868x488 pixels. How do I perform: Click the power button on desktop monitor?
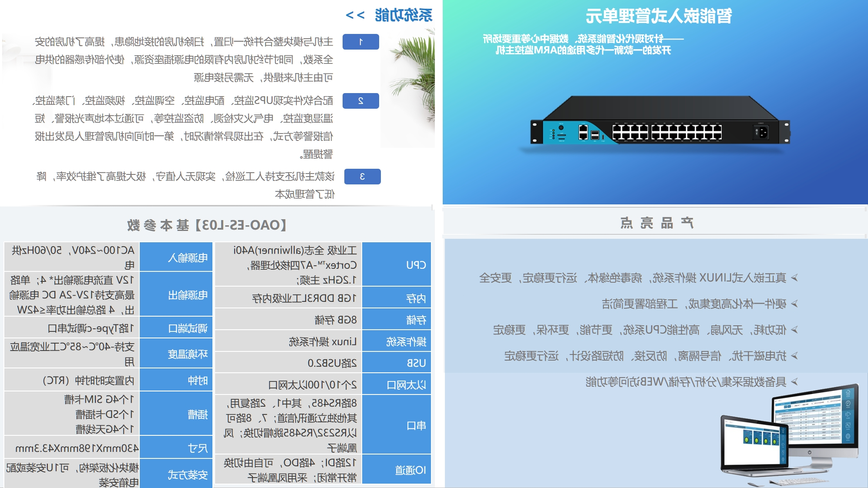(x=810, y=452)
